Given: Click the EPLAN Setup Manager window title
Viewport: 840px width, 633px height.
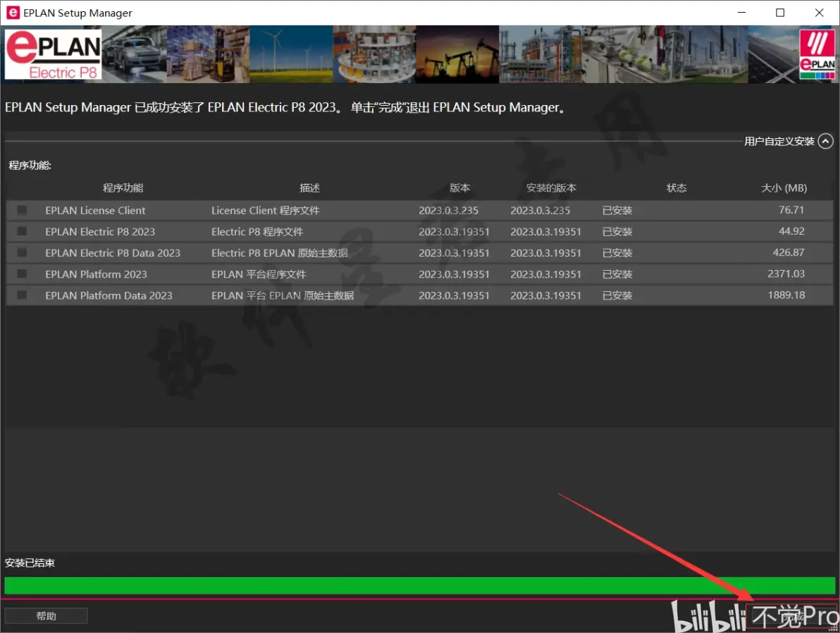Looking at the screenshot, I should [78, 13].
